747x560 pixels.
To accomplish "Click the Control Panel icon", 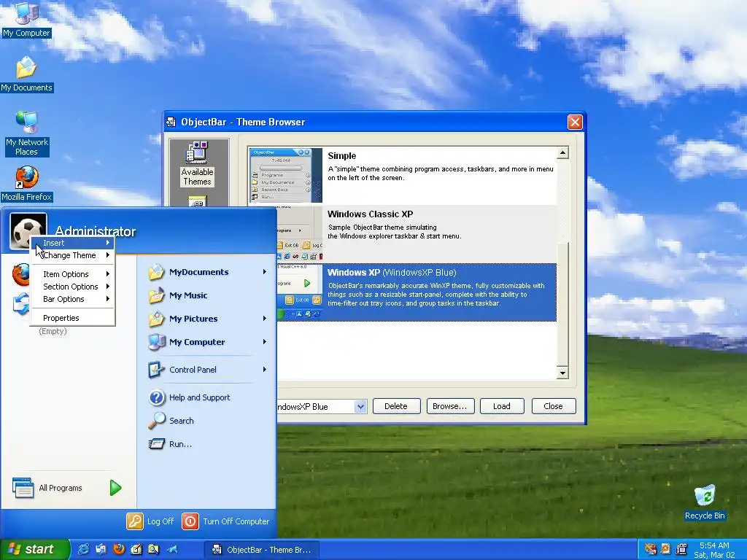I will [x=156, y=370].
